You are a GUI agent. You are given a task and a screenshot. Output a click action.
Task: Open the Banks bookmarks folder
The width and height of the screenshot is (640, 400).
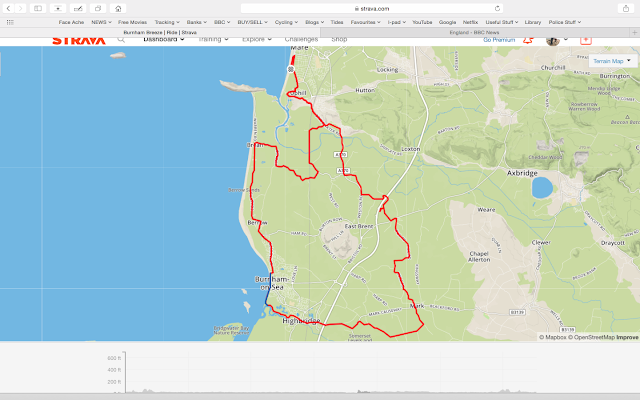click(x=197, y=22)
